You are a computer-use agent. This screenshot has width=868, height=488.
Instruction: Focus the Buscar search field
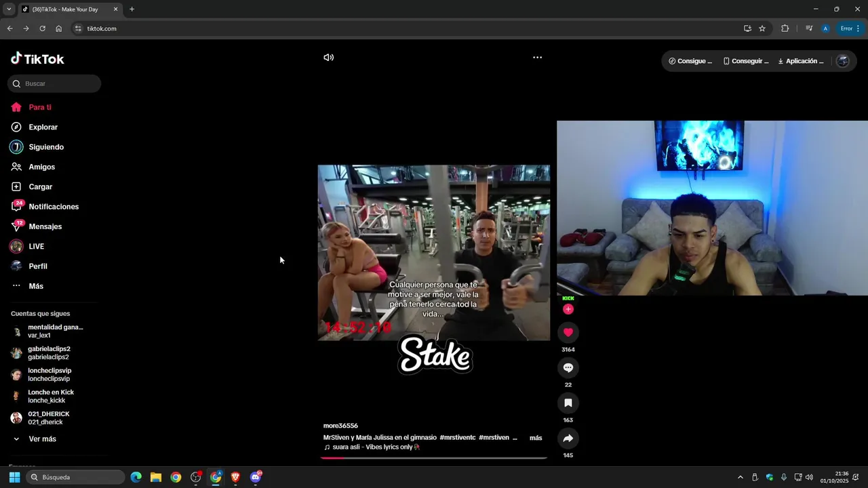coord(54,83)
